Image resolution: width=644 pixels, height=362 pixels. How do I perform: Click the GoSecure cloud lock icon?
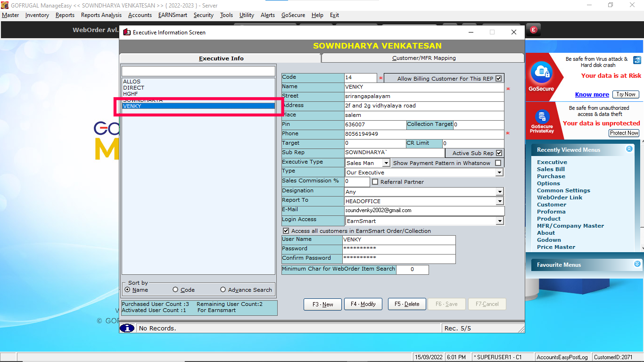pyautogui.click(x=541, y=73)
